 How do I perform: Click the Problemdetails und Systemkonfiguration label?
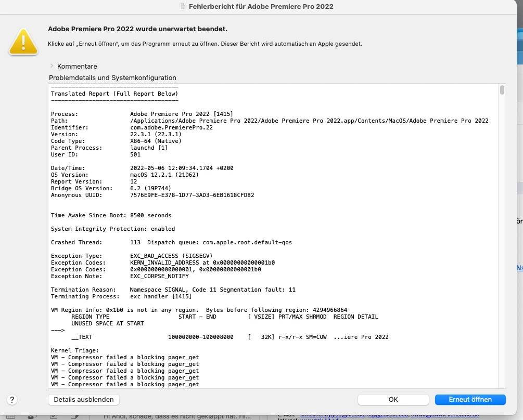(112, 77)
